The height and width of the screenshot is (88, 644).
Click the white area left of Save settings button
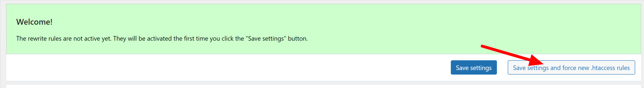click(x=225, y=67)
